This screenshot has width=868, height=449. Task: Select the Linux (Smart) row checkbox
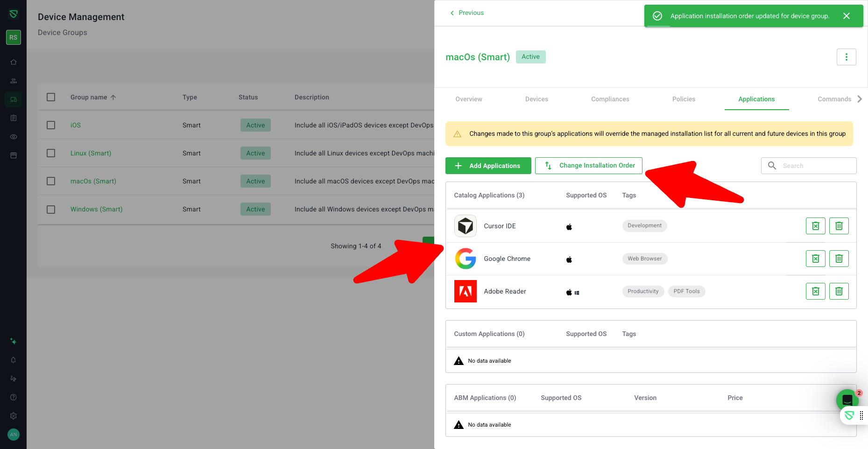pos(51,153)
